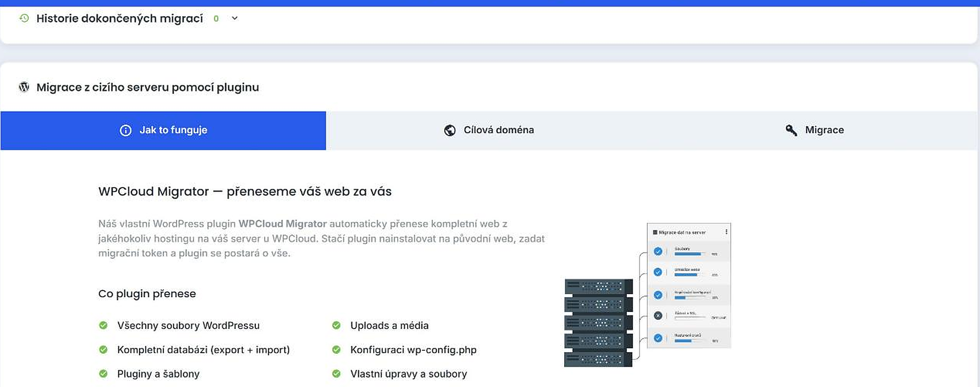Click check icon beside Pluginy a šablony
The width and height of the screenshot is (980, 387).
click(103, 374)
